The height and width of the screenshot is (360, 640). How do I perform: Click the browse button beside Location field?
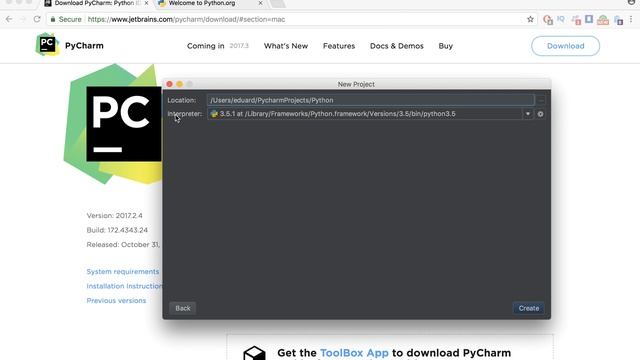(x=541, y=100)
